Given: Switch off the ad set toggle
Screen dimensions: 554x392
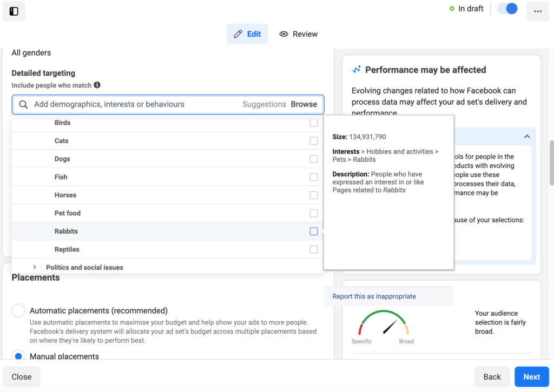Looking at the screenshot, I should (x=507, y=9).
